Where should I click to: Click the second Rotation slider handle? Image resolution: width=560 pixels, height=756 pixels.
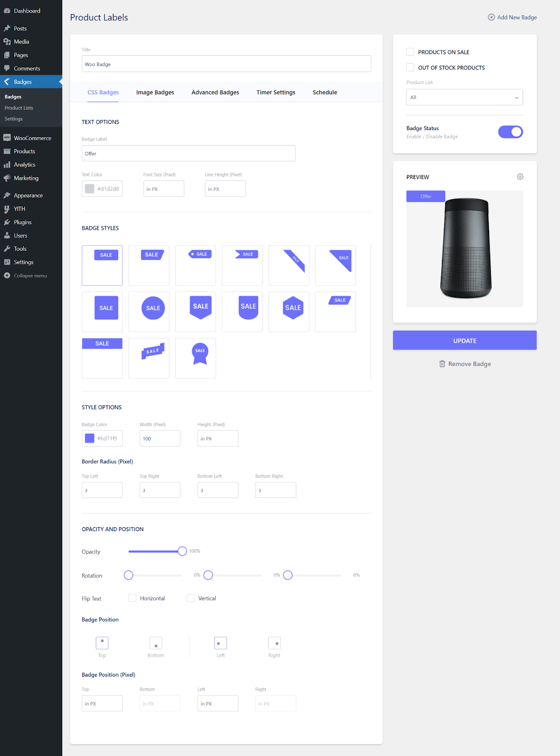[x=208, y=575]
